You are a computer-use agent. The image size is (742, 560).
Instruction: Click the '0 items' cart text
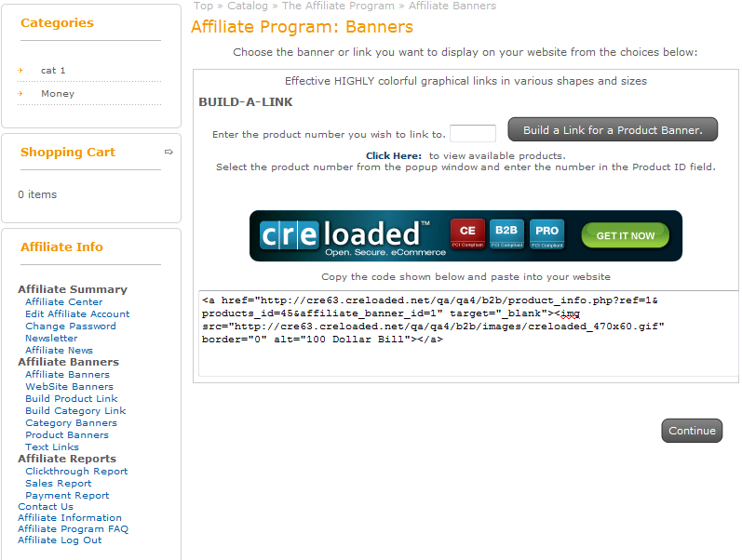click(x=37, y=194)
